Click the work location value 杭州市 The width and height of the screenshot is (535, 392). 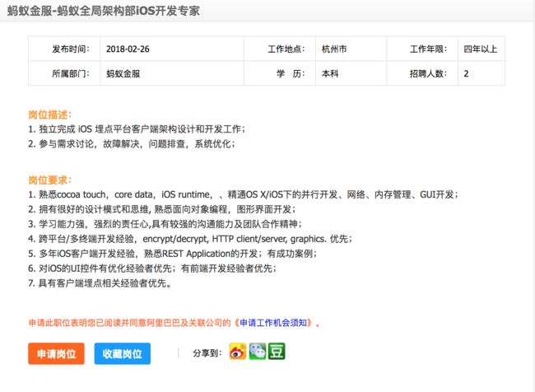tap(334, 49)
